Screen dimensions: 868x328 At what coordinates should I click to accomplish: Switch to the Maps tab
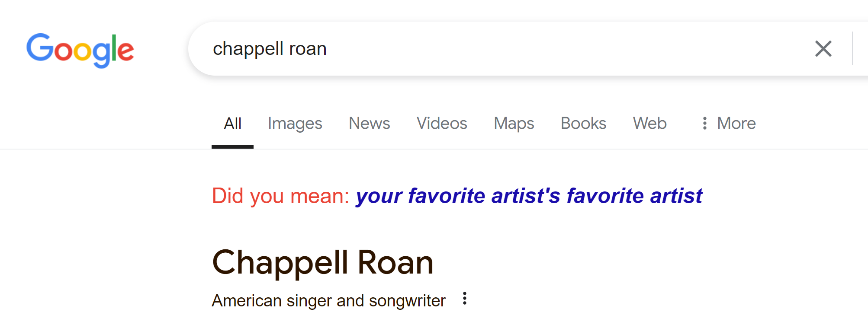[514, 124]
